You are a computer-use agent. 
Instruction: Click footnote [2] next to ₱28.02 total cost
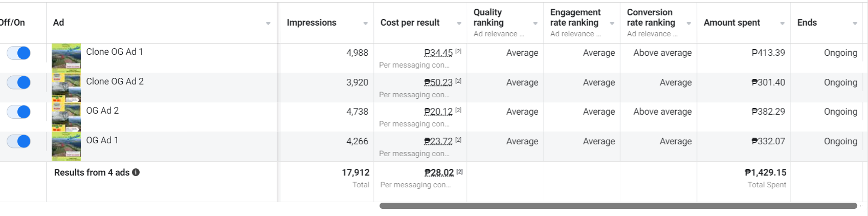[459, 171]
